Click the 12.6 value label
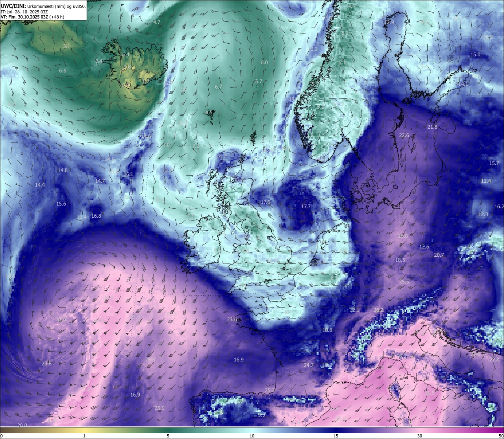 [x=424, y=247]
